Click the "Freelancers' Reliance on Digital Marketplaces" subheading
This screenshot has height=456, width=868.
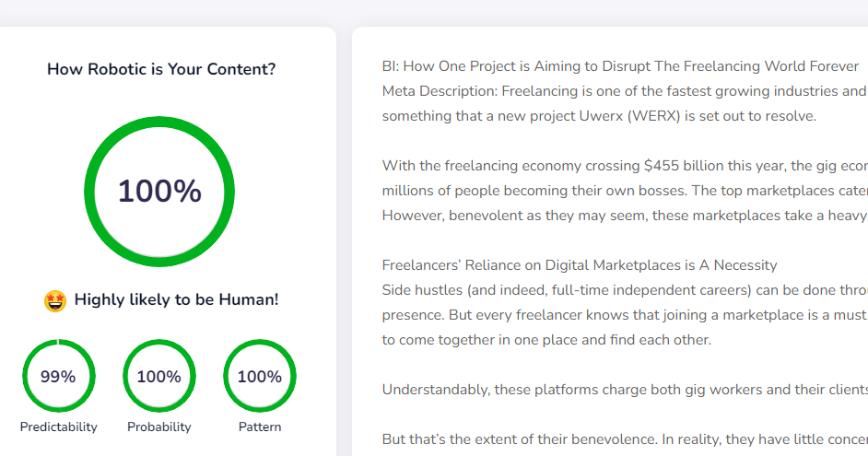[580, 265]
